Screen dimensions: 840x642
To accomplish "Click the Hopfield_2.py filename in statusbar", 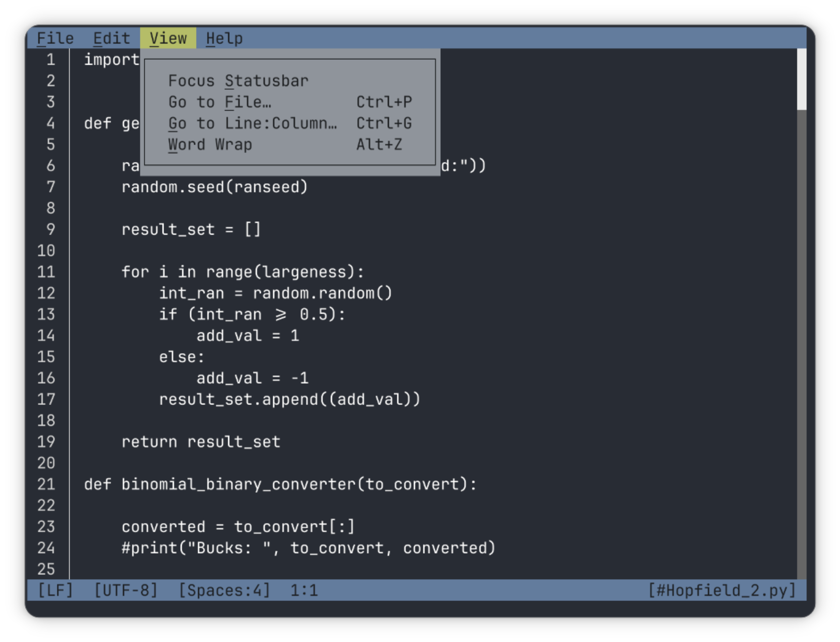I will click(x=722, y=590).
